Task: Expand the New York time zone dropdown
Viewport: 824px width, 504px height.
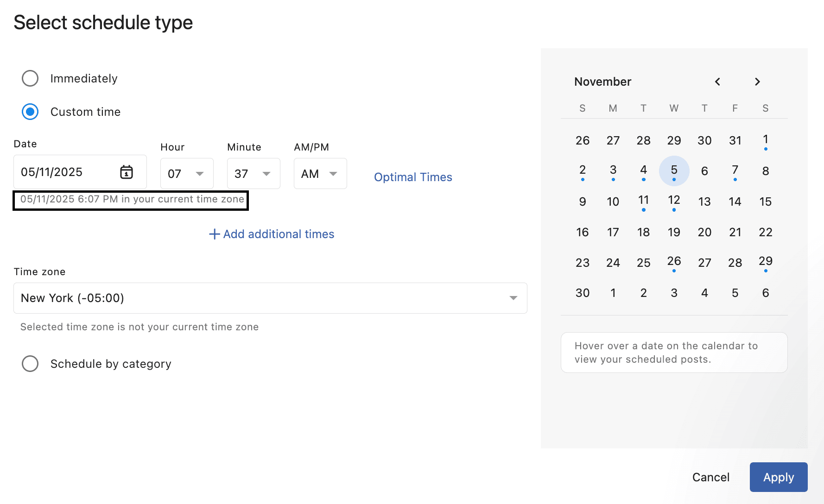Action: [x=270, y=298]
